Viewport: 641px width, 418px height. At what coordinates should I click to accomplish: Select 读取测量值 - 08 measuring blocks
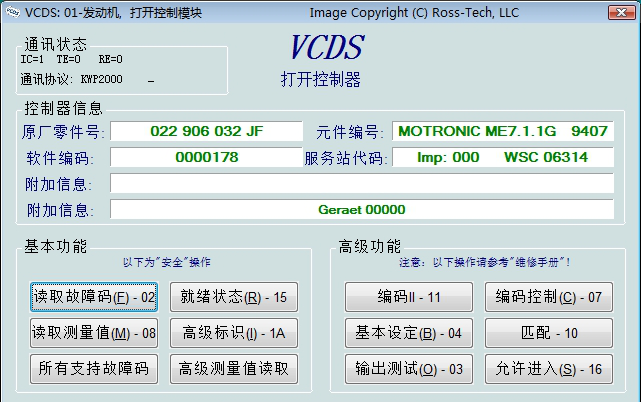coord(94,333)
